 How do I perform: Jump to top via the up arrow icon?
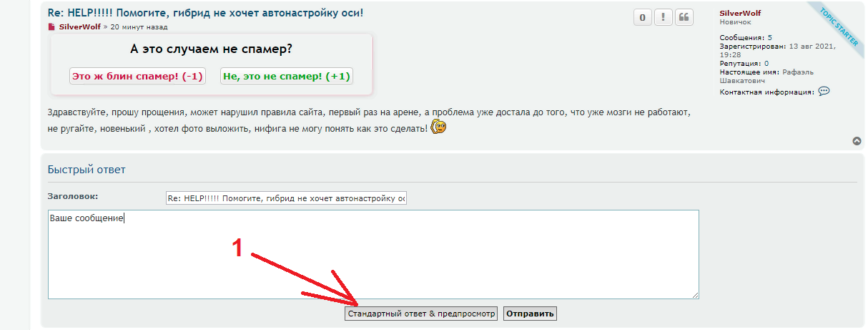[x=857, y=141]
